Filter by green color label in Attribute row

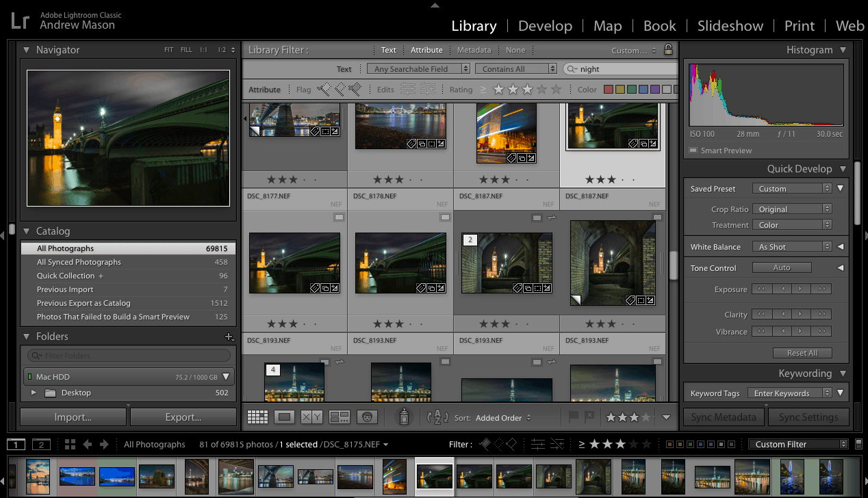click(632, 89)
